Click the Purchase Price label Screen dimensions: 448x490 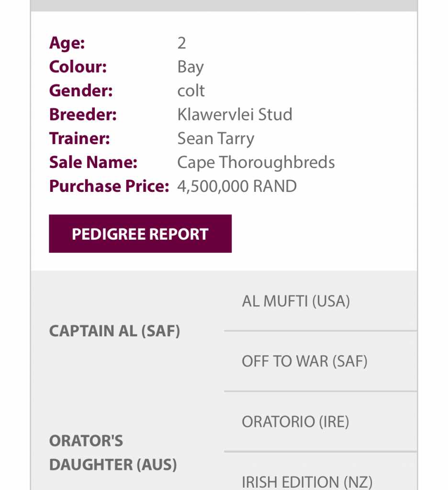(109, 186)
